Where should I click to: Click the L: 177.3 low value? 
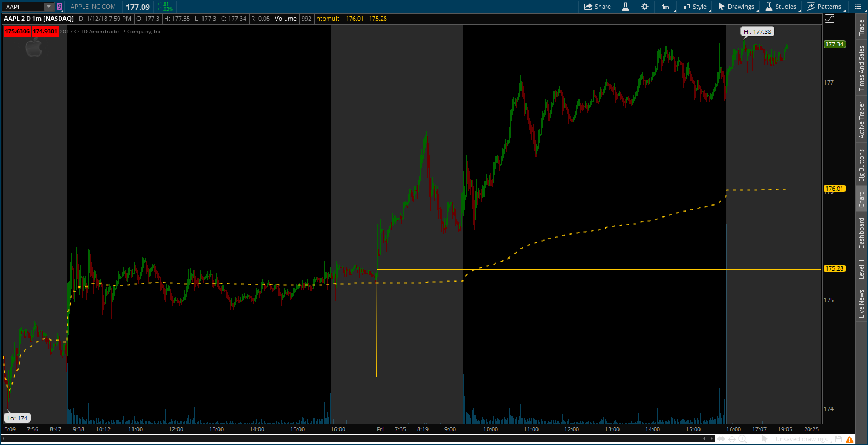tap(206, 19)
